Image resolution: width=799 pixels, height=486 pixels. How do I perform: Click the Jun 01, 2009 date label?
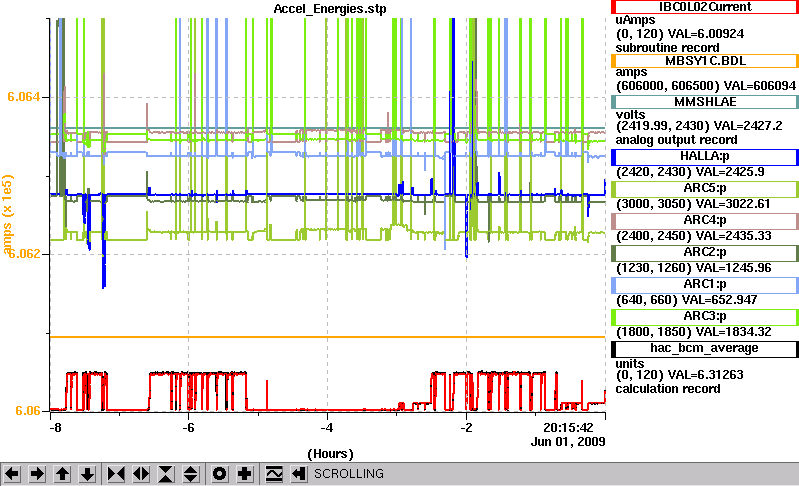click(x=568, y=442)
